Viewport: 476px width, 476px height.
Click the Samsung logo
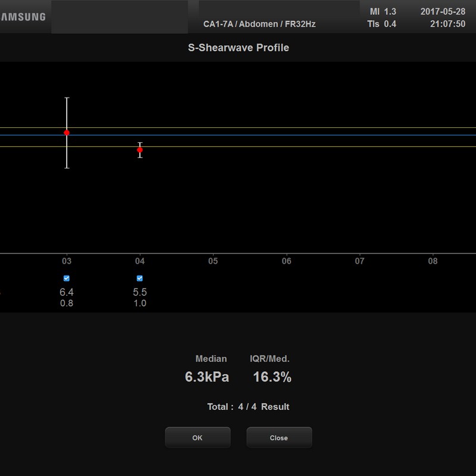tap(23, 17)
